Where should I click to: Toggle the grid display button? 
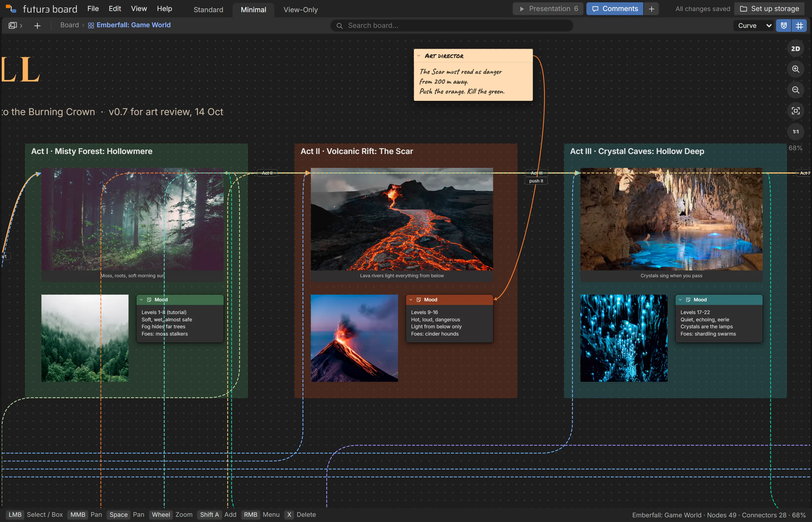coord(799,26)
